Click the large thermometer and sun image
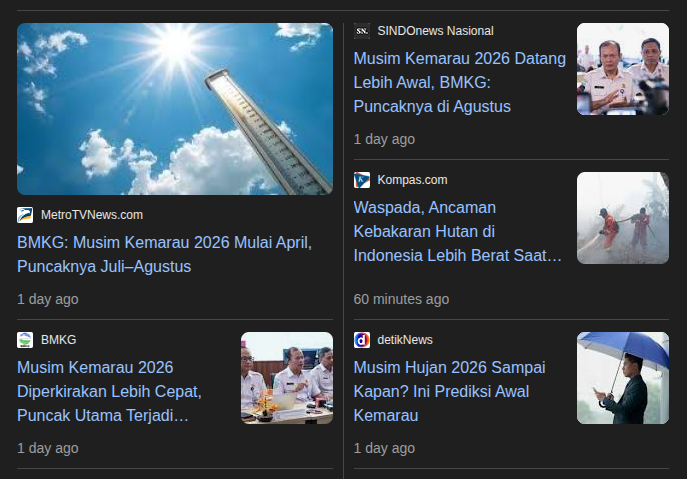This screenshot has width=687, height=479. 175,109
